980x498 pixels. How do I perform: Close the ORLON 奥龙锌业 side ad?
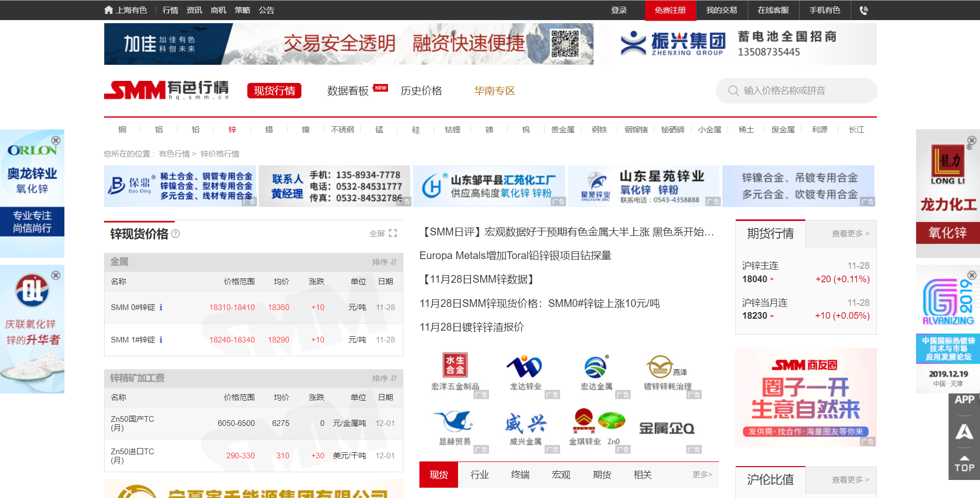pos(56,140)
